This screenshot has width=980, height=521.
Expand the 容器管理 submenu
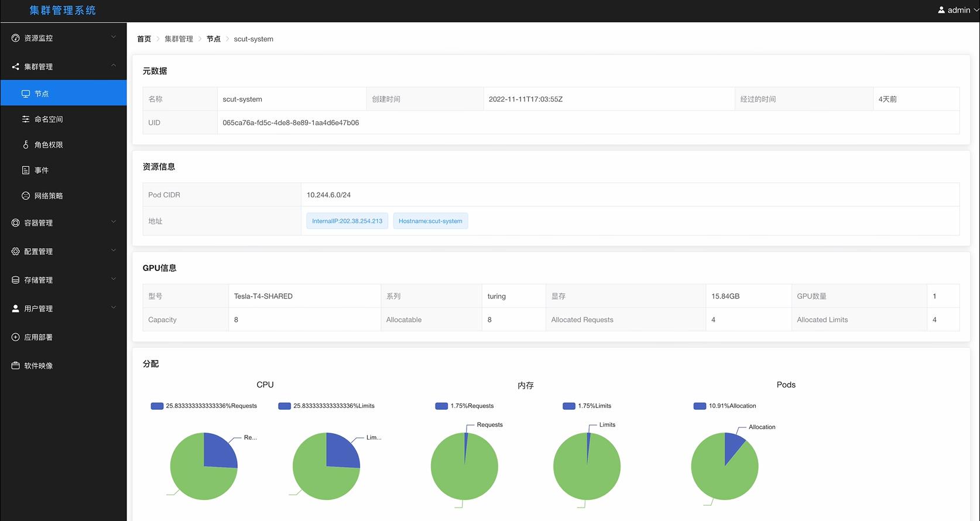[63, 223]
